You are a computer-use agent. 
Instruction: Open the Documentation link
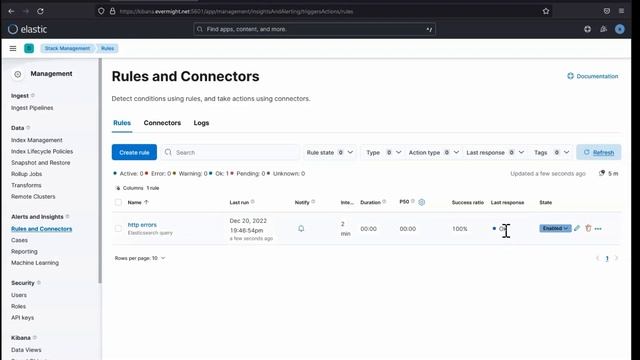(593, 76)
